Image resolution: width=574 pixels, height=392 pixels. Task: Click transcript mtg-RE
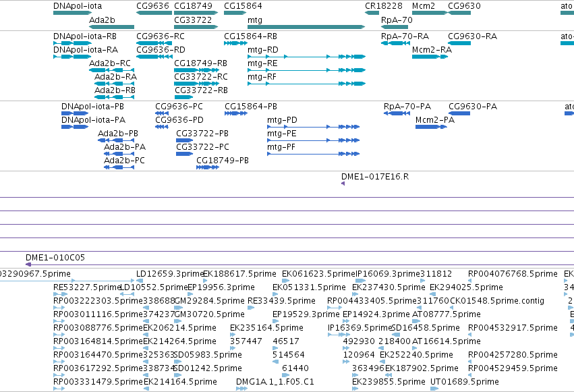pyautogui.click(x=306, y=70)
